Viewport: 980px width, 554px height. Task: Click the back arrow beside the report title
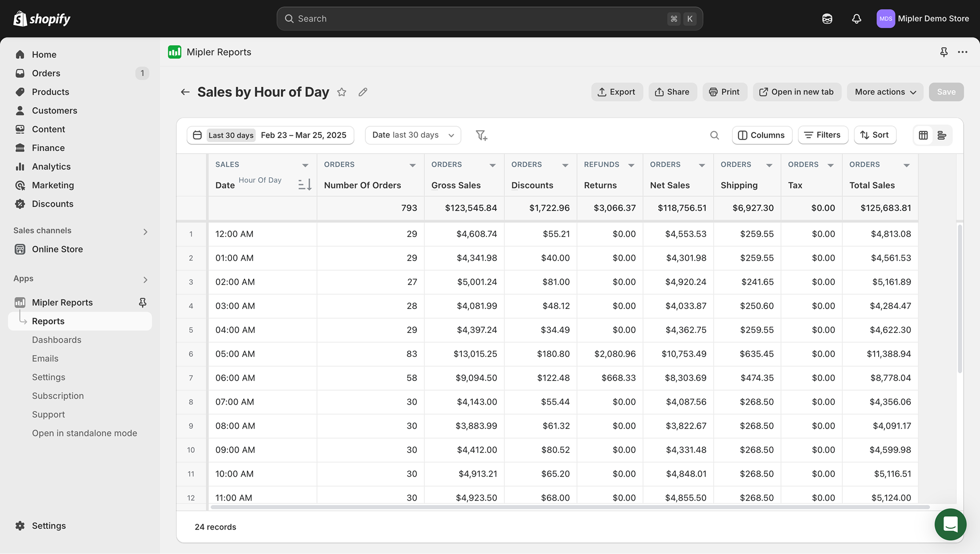click(185, 92)
